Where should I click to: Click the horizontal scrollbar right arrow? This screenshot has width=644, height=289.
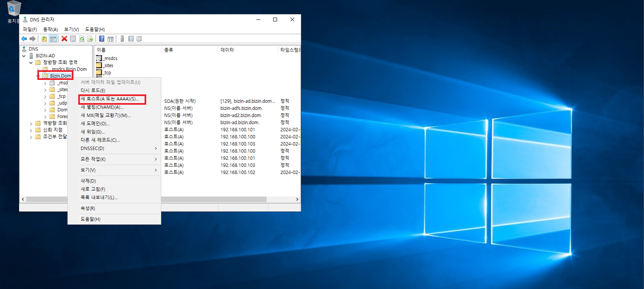pos(297,199)
